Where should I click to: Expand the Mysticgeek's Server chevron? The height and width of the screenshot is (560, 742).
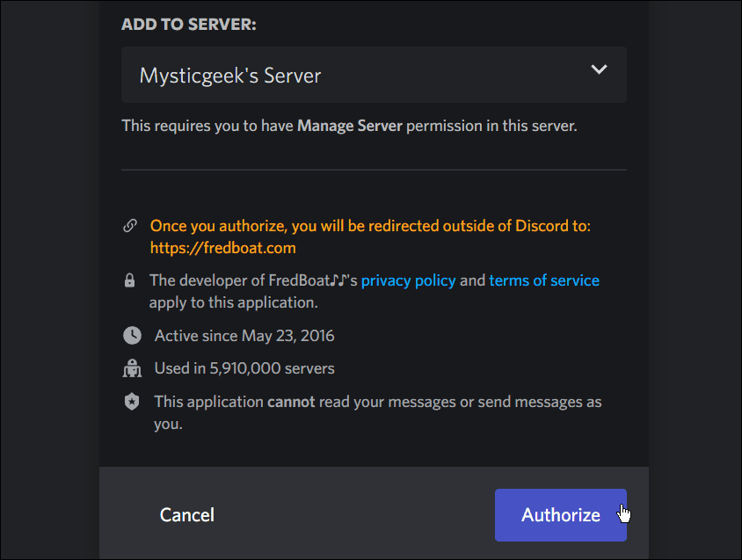click(x=599, y=69)
